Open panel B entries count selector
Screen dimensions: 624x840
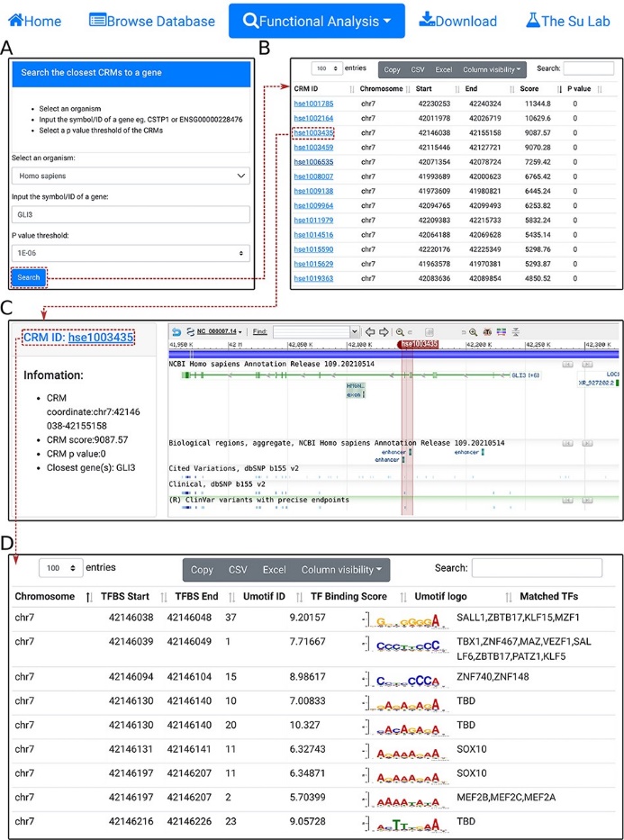pyautogui.click(x=327, y=68)
